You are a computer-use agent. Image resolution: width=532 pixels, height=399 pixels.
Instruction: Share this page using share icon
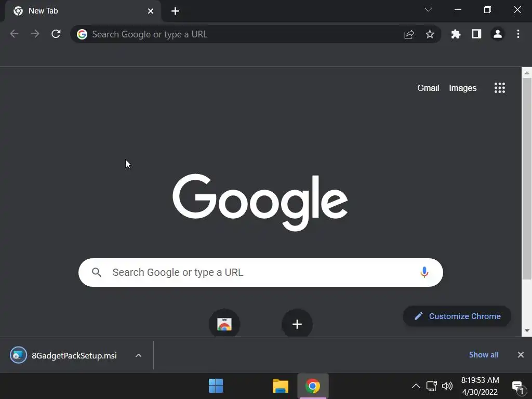pos(409,34)
